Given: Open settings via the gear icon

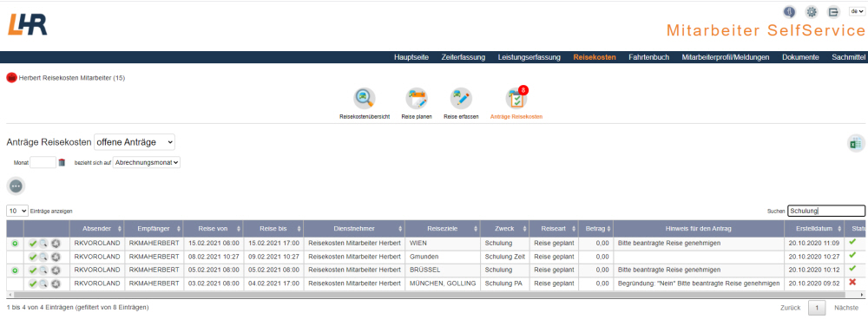Looking at the screenshot, I should click(x=811, y=12).
